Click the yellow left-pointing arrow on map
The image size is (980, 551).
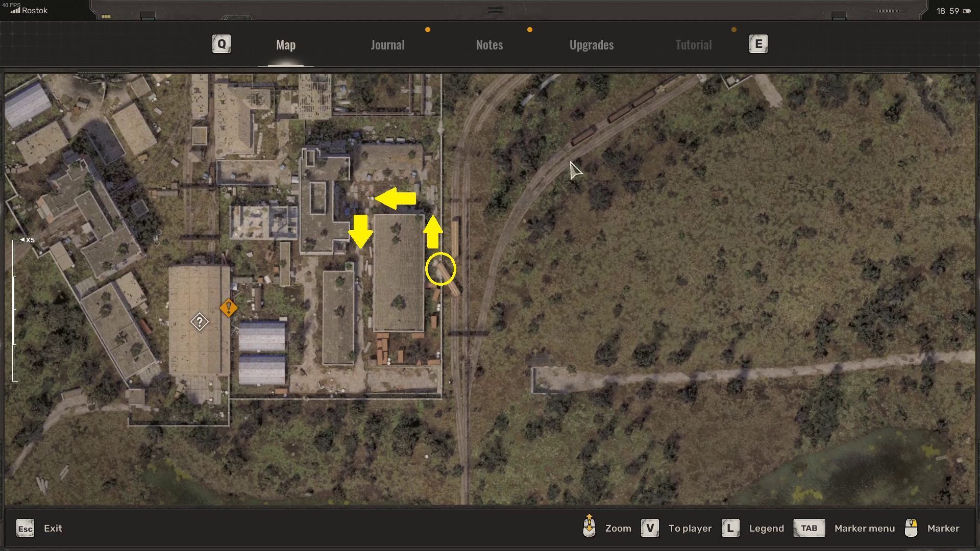tap(396, 198)
